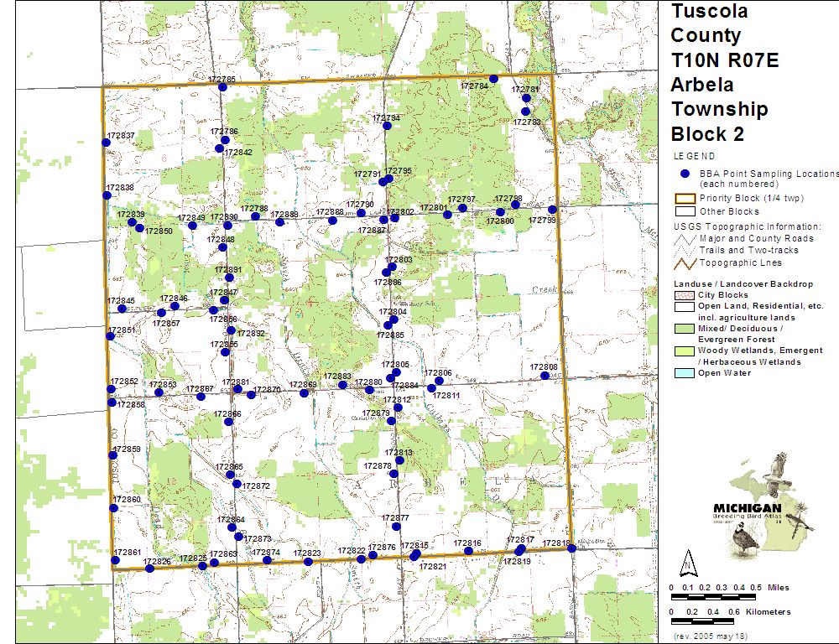Select sampling point 172784 near the top edge
839x644 pixels.
tap(494, 79)
